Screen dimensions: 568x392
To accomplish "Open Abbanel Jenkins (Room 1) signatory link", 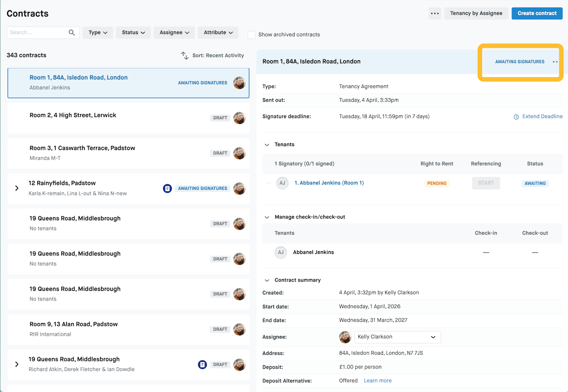I will pyautogui.click(x=329, y=183).
